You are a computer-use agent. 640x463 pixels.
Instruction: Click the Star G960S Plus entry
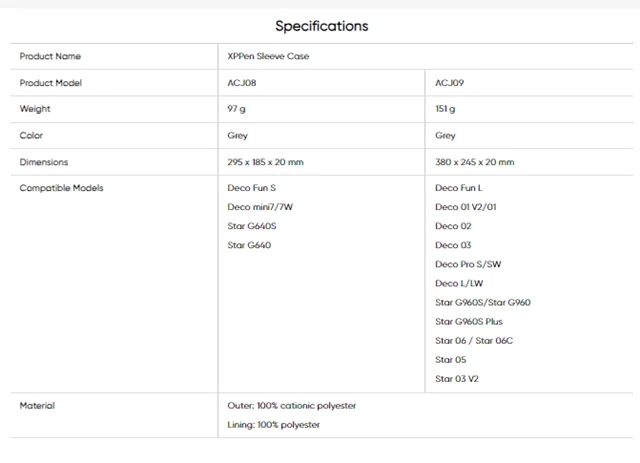pyautogui.click(x=469, y=321)
